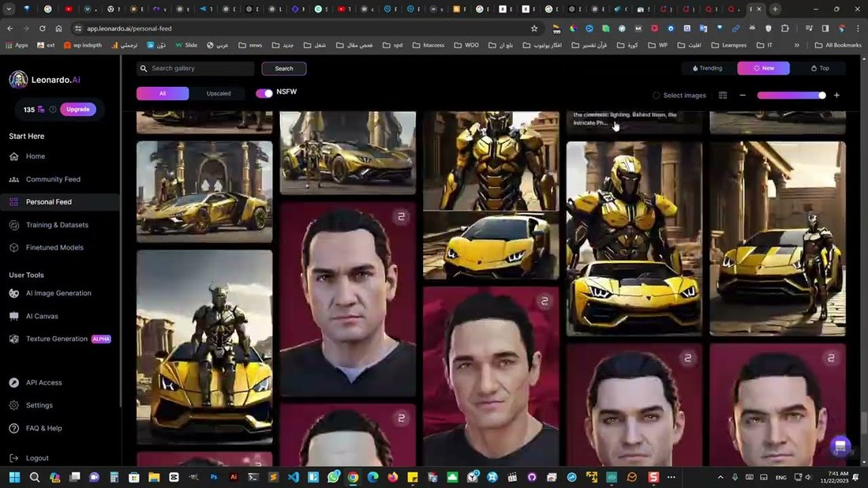Show hidden system tray icons
The image size is (868, 488).
point(720,477)
